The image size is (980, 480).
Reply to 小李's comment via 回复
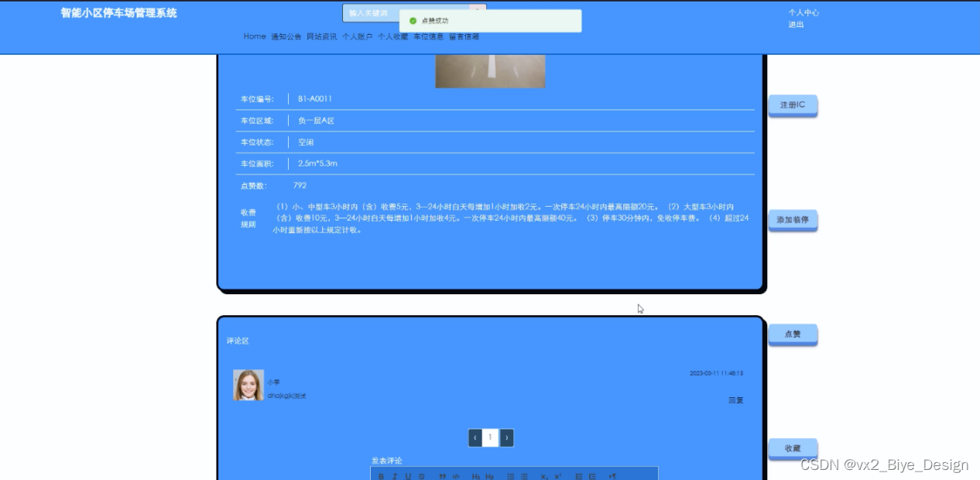tap(735, 400)
